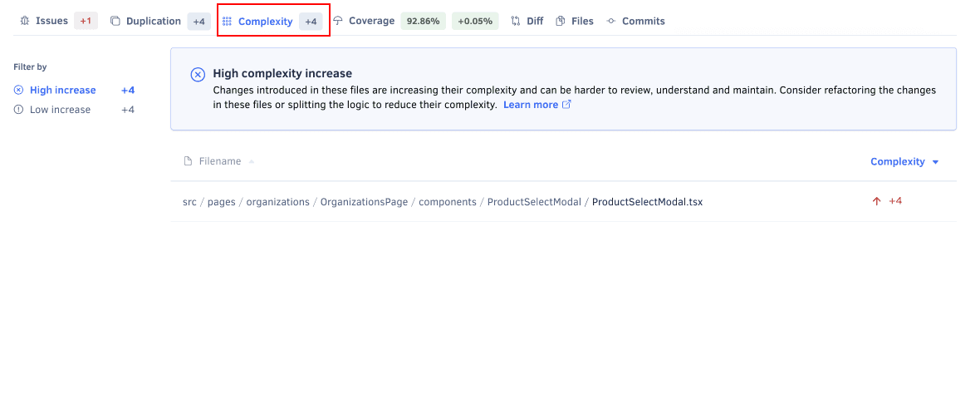
Task: Click the red up arrow in file row
Action: pos(876,201)
